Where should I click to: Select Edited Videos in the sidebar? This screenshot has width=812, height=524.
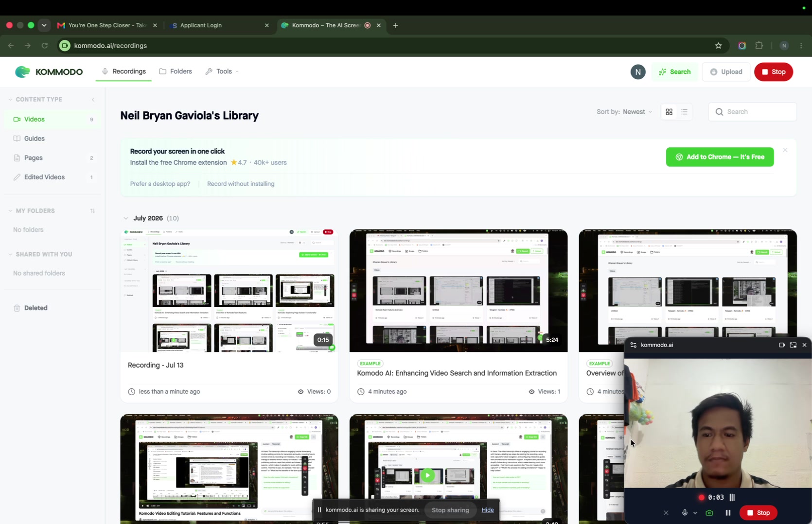tap(53, 177)
